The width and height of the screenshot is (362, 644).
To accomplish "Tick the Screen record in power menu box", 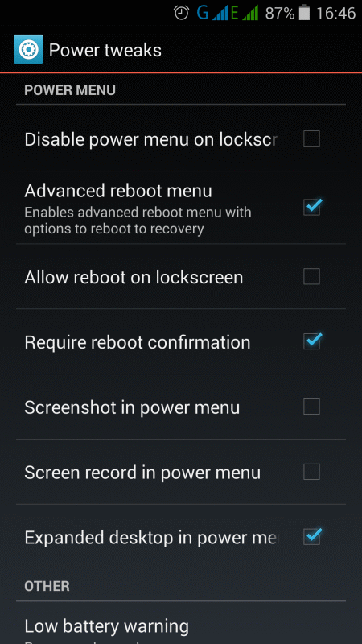I will click(x=311, y=472).
